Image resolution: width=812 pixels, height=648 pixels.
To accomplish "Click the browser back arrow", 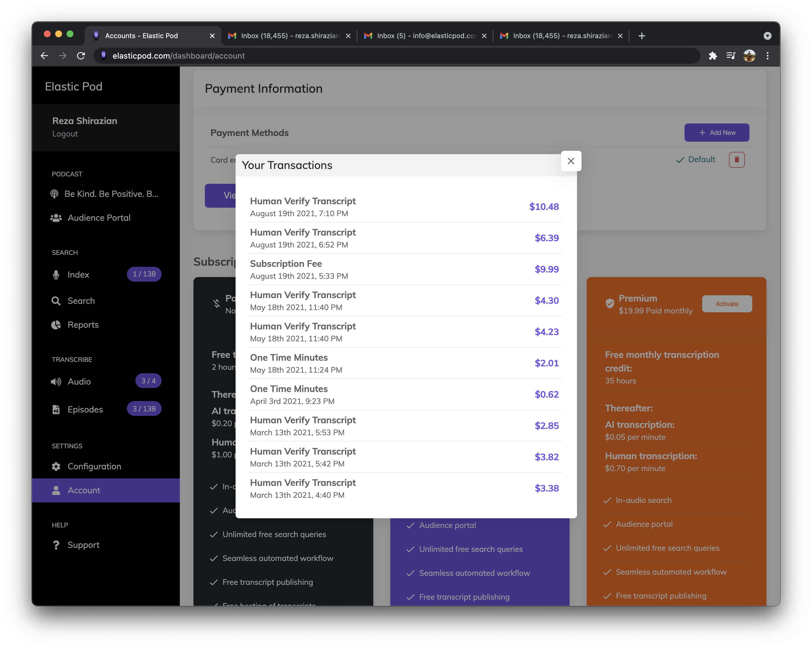I will [44, 56].
